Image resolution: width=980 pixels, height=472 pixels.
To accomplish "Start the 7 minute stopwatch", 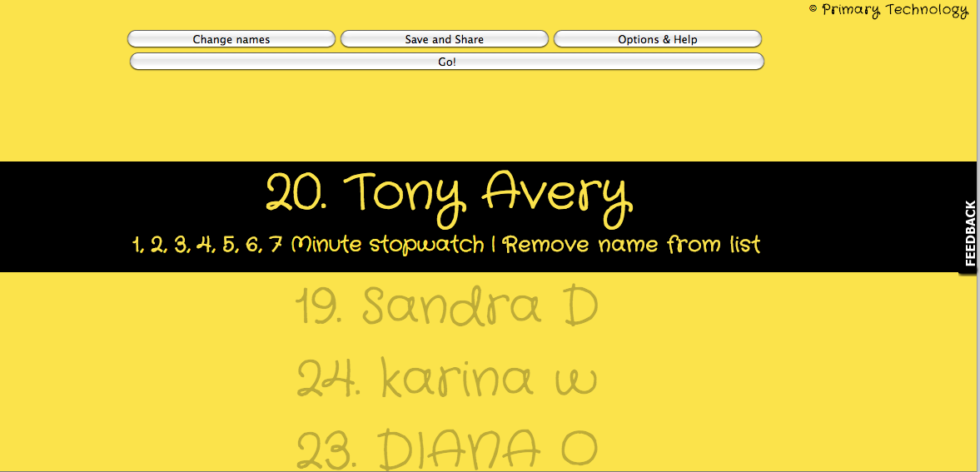I will [276, 245].
